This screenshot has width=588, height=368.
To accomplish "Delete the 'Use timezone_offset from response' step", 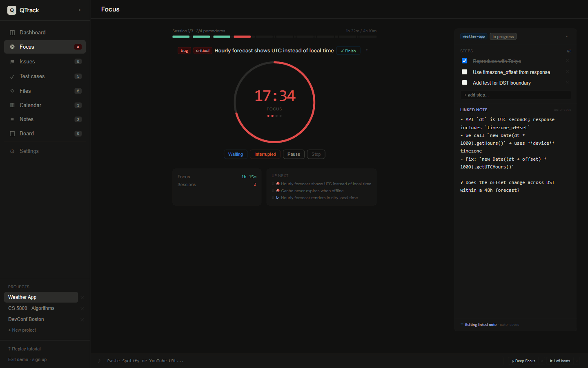I will point(567,72).
